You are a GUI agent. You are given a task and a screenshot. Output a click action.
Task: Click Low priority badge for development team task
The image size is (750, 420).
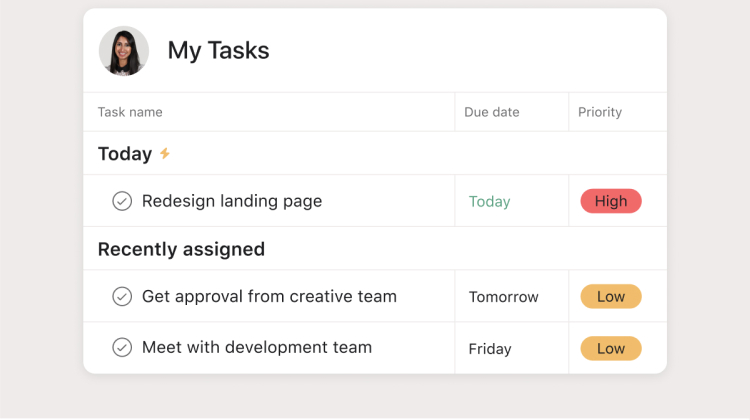[x=611, y=349]
